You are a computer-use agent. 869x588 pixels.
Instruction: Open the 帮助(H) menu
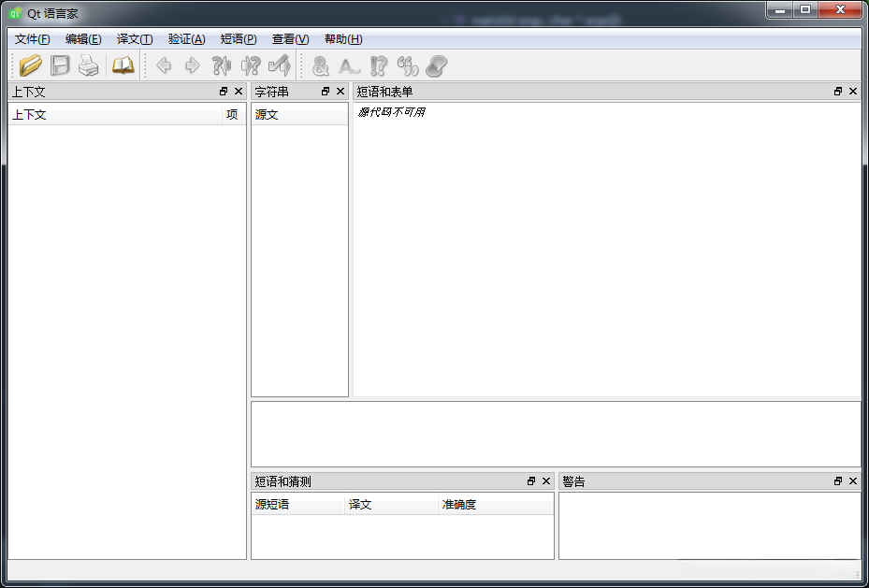pos(343,39)
